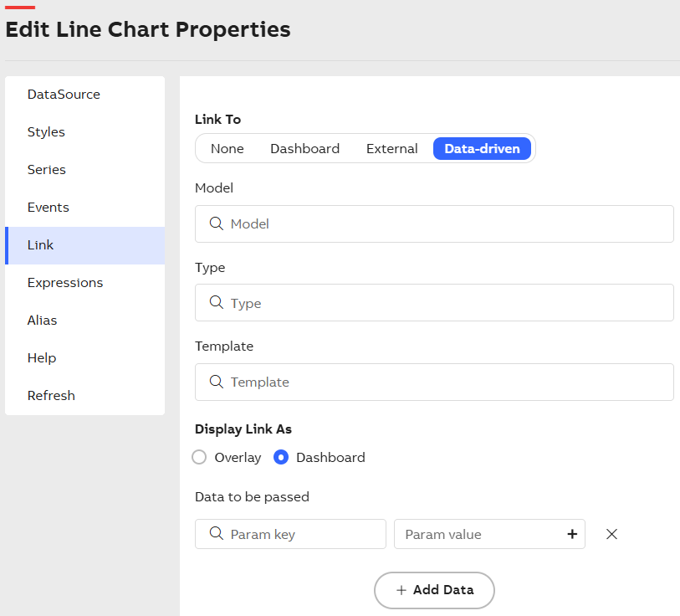Click the search icon in Template field
The height and width of the screenshot is (616, 680).
click(x=216, y=382)
